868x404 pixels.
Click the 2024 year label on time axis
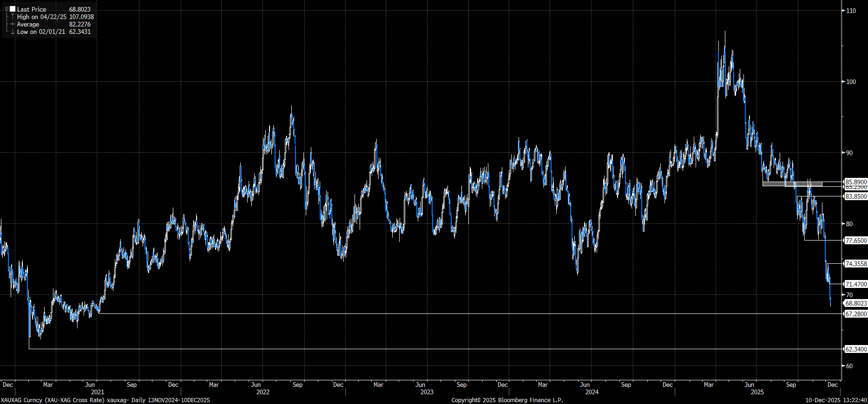coord(592,392)
